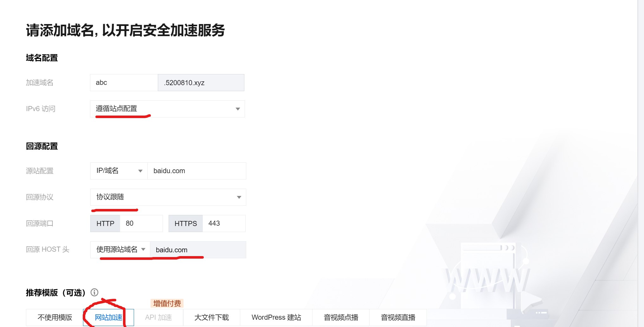644x327 pixels.
Task: Click the HOST header baidu.com field
Action: 198,250
